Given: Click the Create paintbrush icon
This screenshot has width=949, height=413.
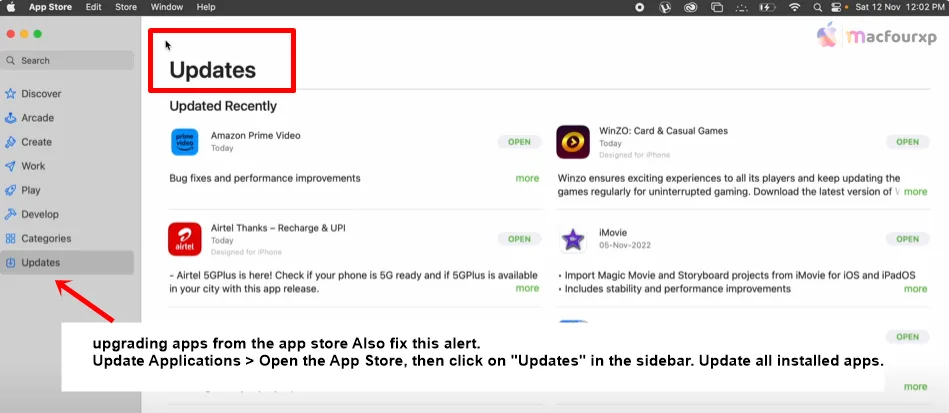Looking at the screenshot, I should (10, 142).
